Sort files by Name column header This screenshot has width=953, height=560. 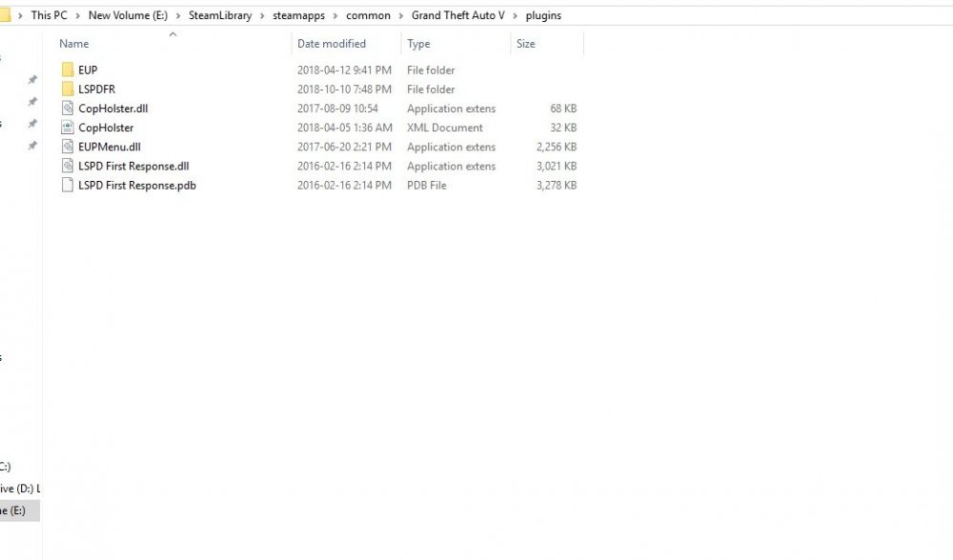click(x=74, y=44)
